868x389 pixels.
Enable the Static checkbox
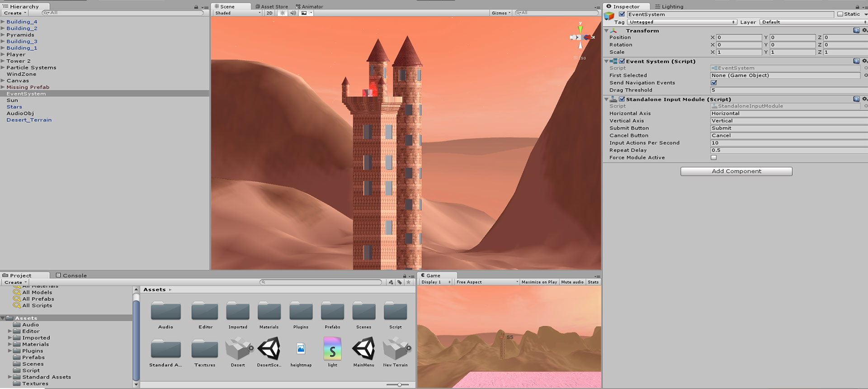(x=840, y=14)
